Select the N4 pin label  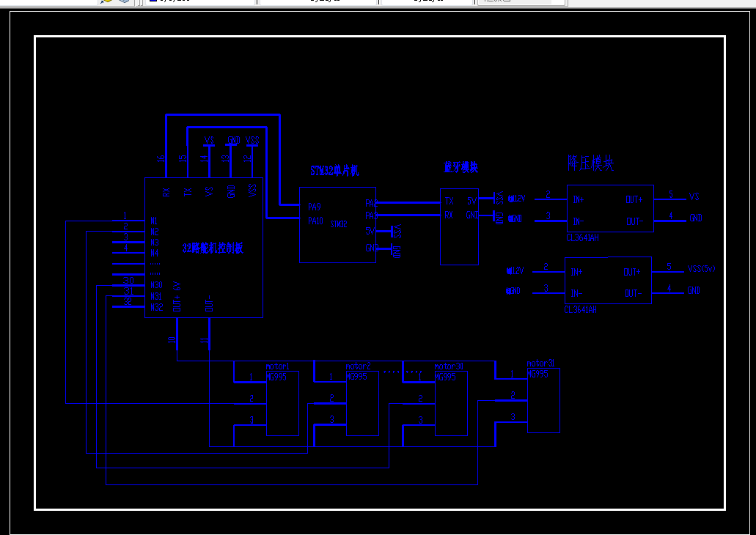pos(155,253)
